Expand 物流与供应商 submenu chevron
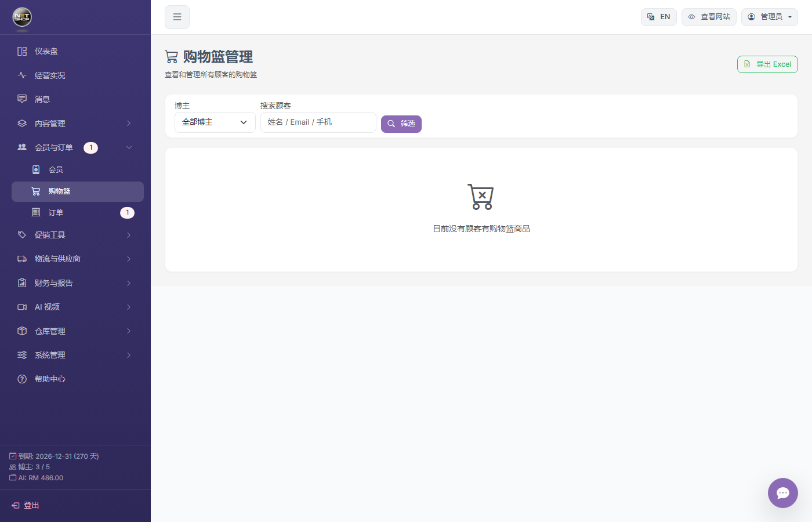The image size is (812, 522). pyautogui.click(x=129, y=259)
